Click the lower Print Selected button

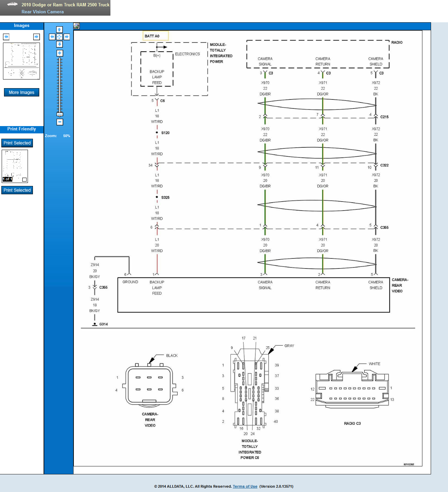pos(17,190)
